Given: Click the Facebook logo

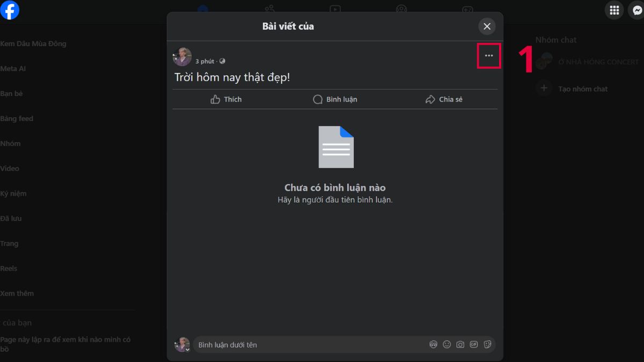Looking at the screenshot, I should [x=9, y=10].
